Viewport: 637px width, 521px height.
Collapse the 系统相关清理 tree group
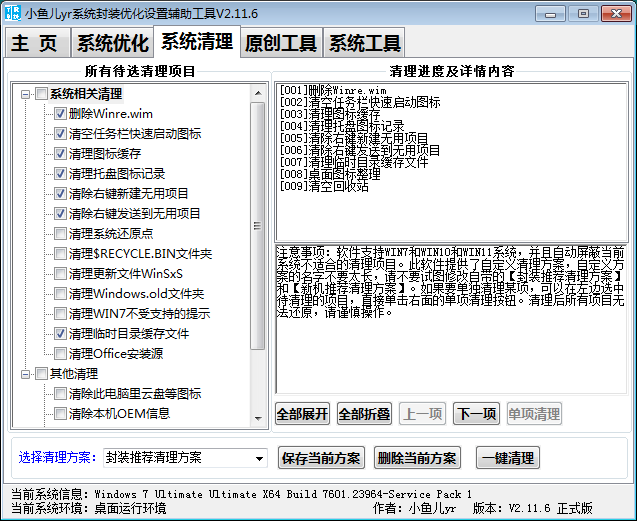25,94
